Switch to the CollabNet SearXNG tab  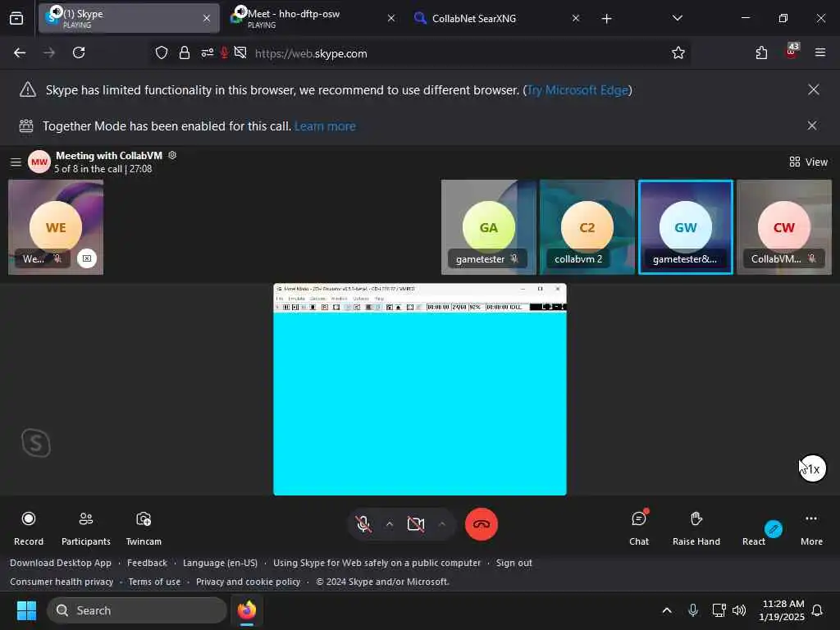coord(496,18)
